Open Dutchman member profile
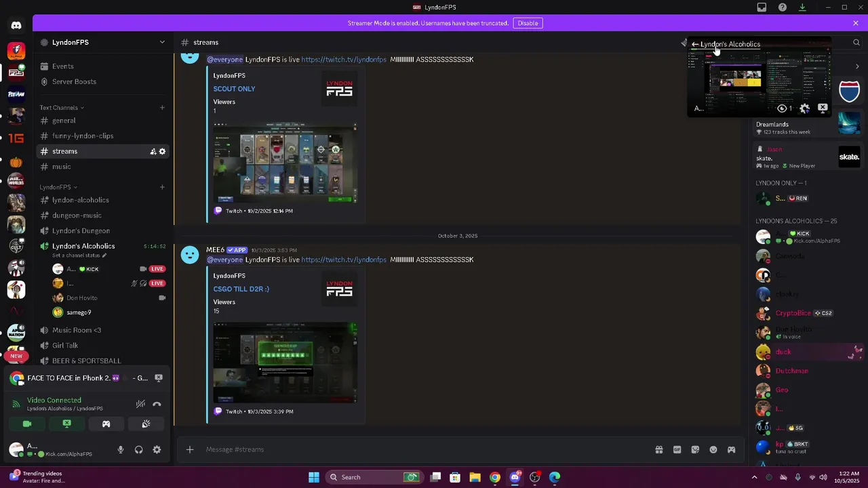This screenshot has width=868, height=488. tap(807, 371)
